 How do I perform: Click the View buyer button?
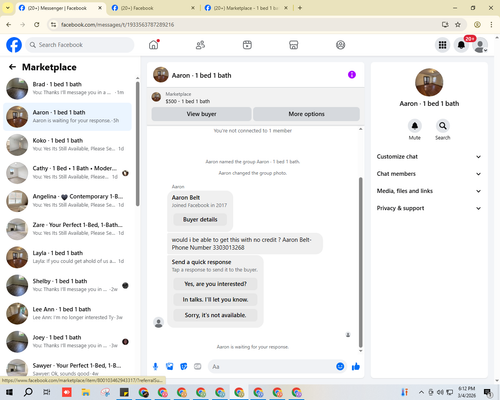(201, 114)
